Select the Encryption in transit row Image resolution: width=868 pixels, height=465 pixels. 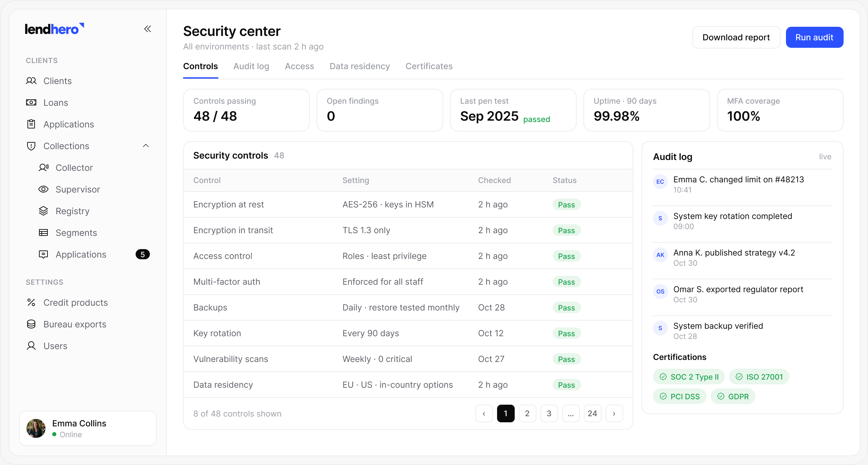click(x=408, y=230)
